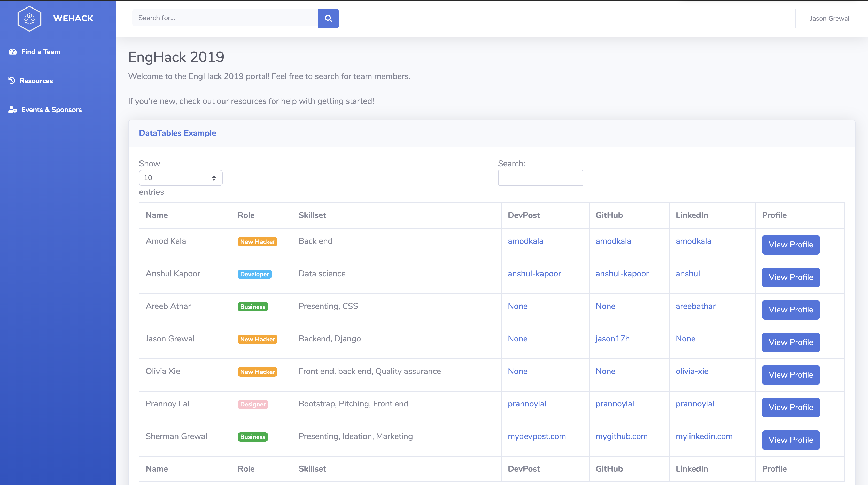Click Designer badge for Prannoy Lal
This screenshot has height=485, width=868.
point(253,404)
